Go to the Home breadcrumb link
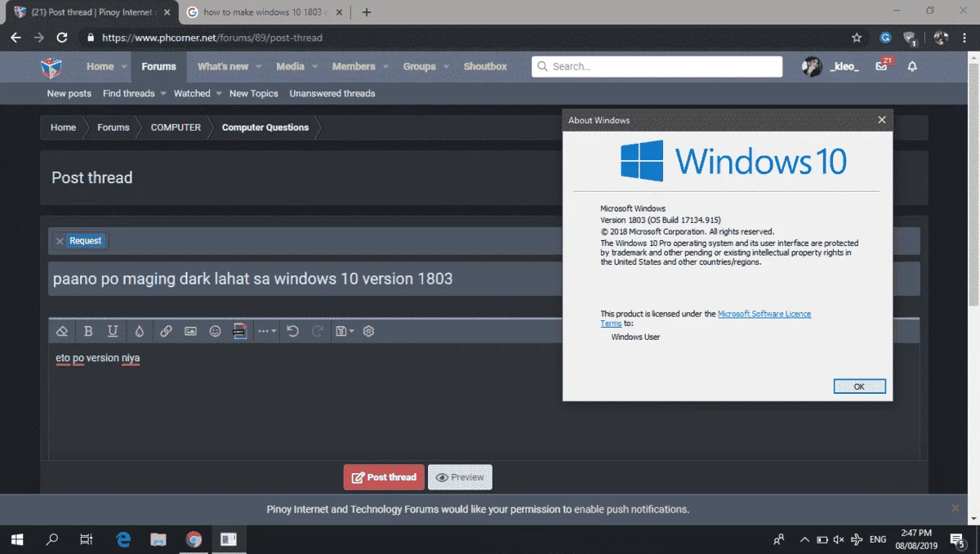Viewport: 980px width, 554px height. (63, 127)
